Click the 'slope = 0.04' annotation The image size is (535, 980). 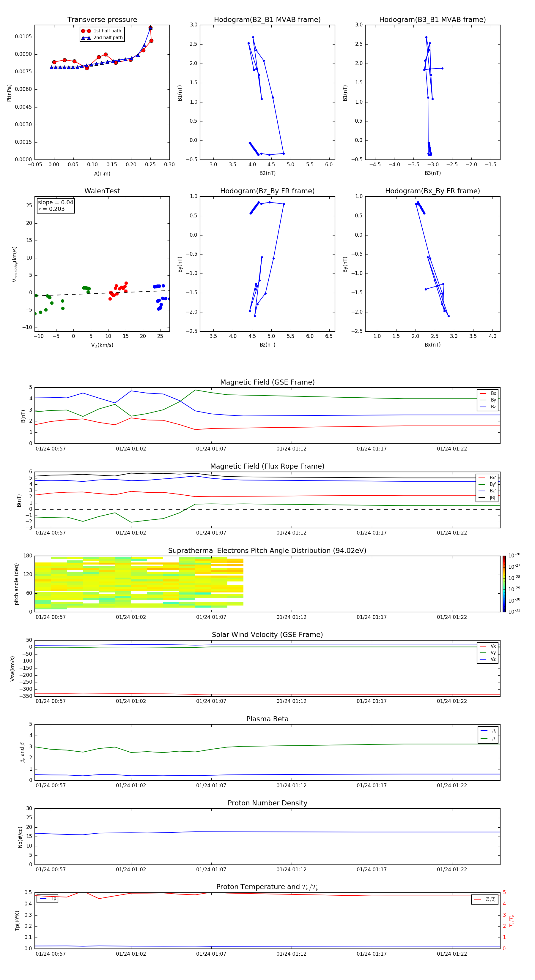click(56, 203)
